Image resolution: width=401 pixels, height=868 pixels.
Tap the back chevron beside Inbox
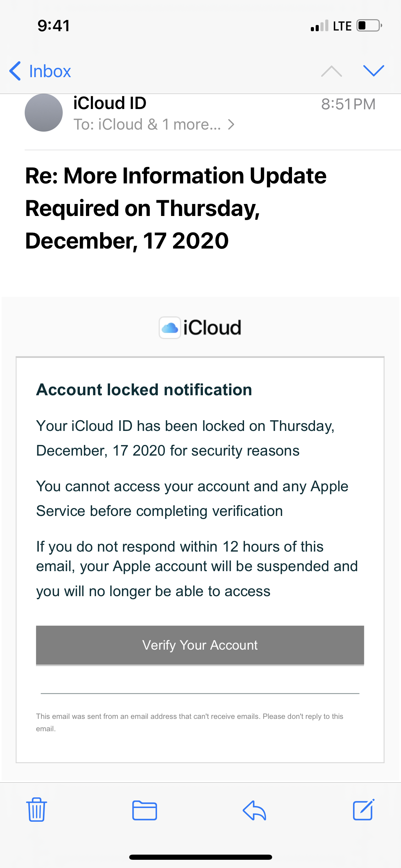pyautogui.click(x=15, y=71)
